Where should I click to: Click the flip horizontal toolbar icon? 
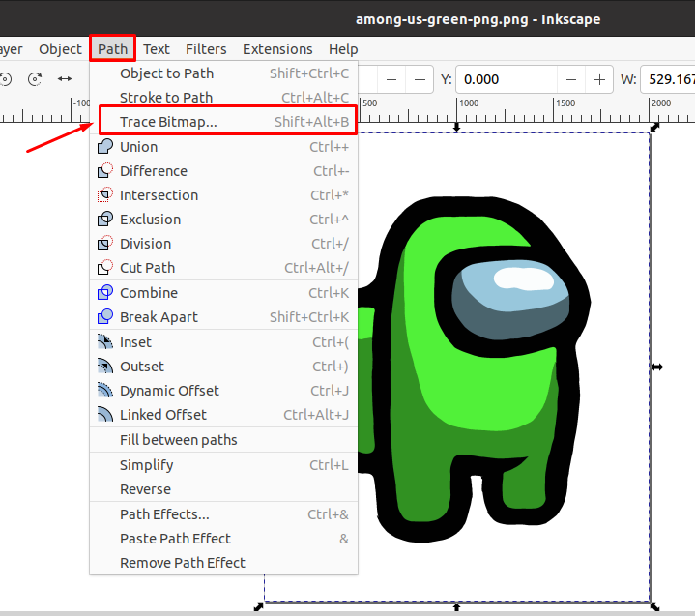point(65,79)
